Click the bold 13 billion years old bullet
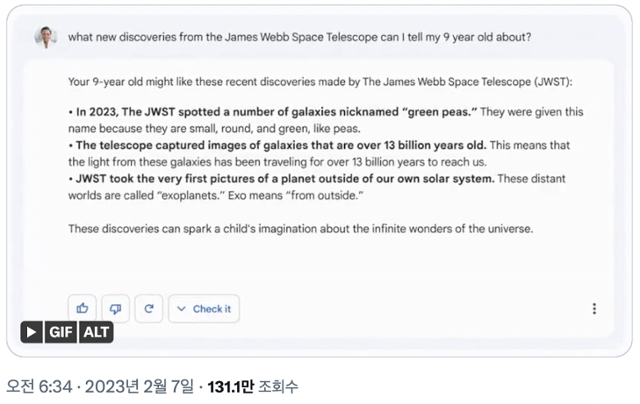 277,145
